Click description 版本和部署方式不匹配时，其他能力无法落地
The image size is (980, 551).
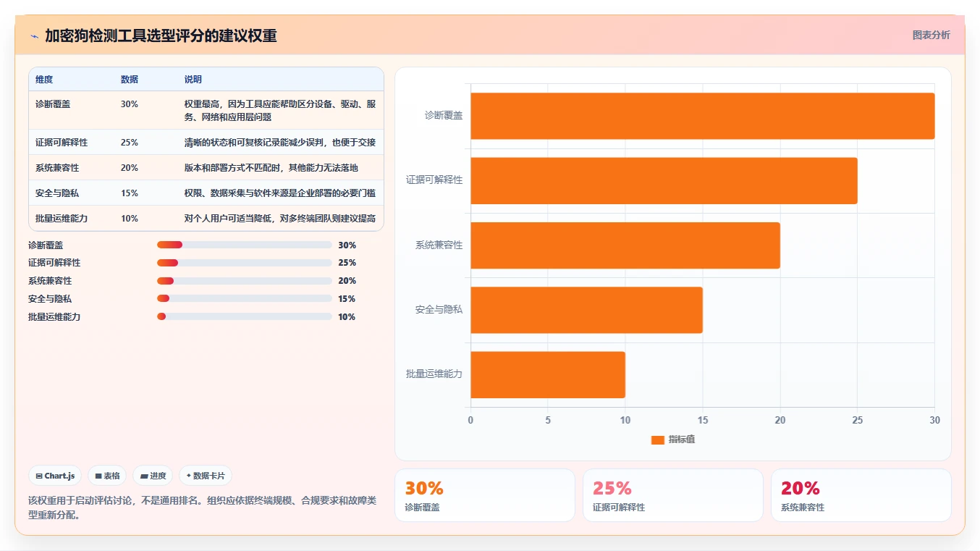point(271,167)
